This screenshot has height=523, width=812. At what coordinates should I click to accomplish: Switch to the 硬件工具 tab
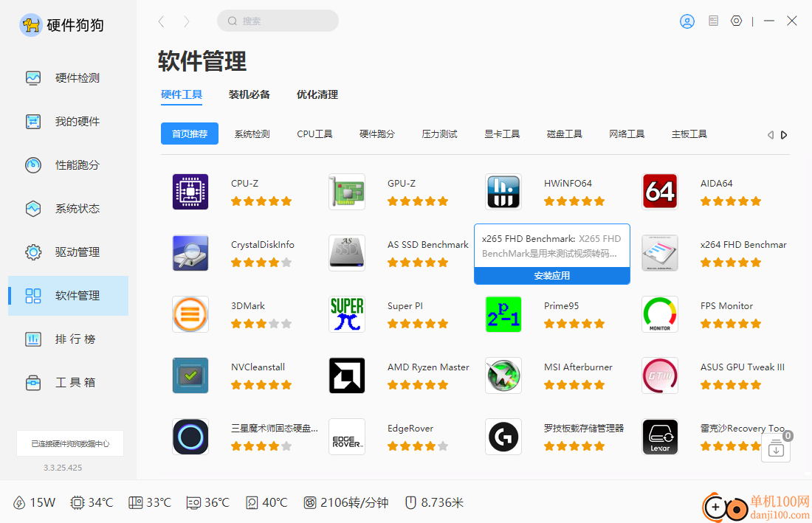click(x=182, y=94)
